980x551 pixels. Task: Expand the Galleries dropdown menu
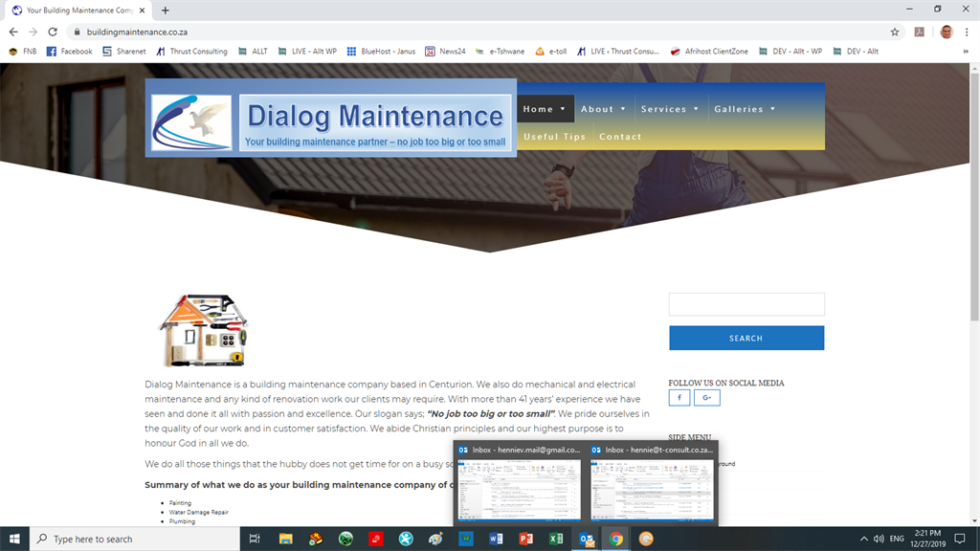click(745, 109)
